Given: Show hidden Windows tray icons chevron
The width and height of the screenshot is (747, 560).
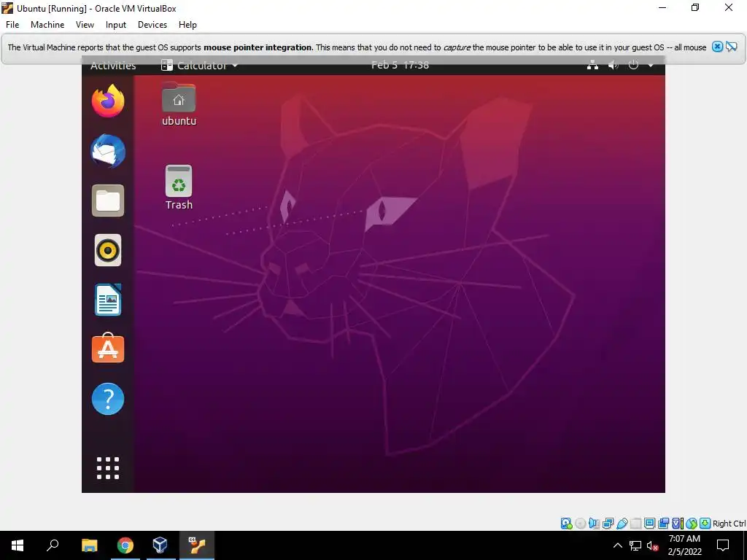Looking at the screenshot, I should coord(617,545).
